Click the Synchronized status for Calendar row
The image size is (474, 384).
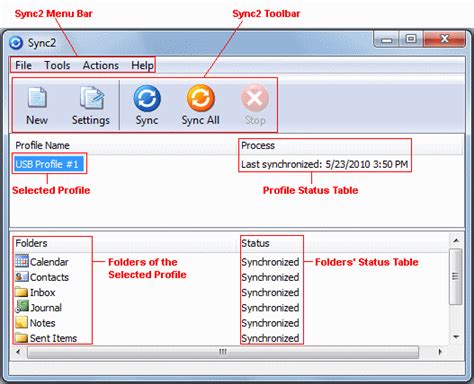pos(270,262)
